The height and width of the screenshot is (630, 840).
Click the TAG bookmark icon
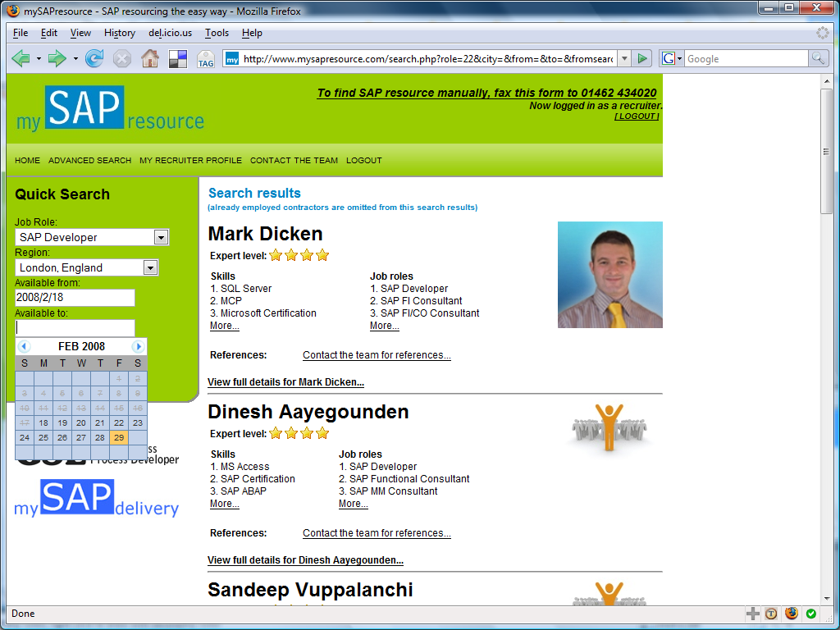coord(206,59)
